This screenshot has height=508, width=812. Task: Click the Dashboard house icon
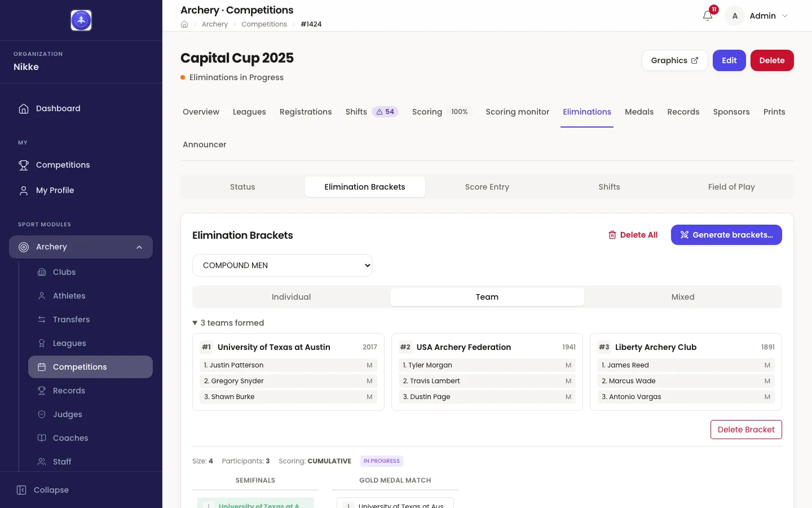[x=24, y=108]
